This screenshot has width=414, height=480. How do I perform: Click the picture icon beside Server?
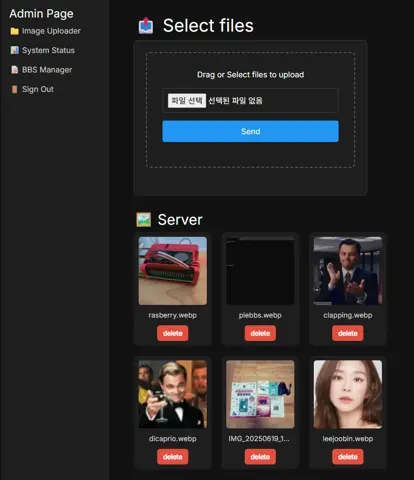pyautogui.click(x=144, y=220)
